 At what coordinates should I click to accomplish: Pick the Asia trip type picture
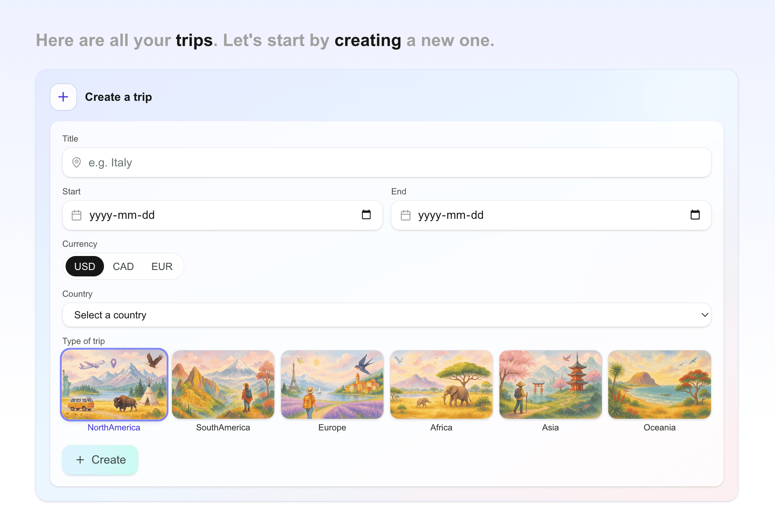pyautogui.click(x=550, y=384)
